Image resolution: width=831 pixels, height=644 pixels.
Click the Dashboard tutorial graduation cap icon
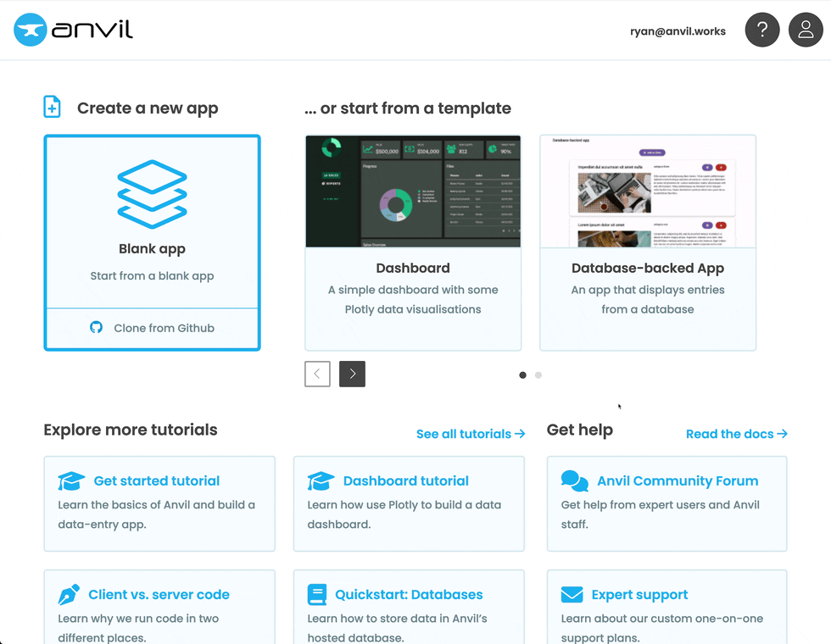click(x=321, y=481)
